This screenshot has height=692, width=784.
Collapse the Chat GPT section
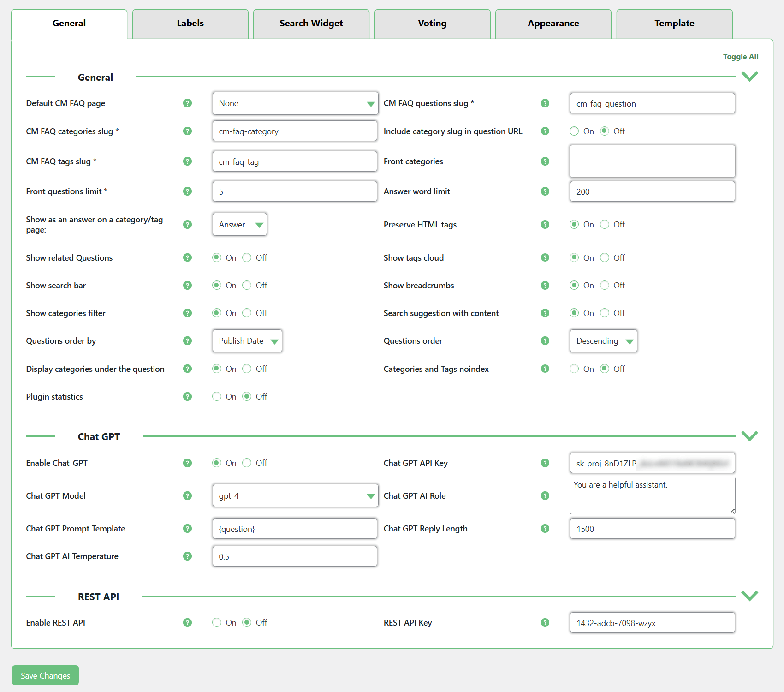pos(749,436)
